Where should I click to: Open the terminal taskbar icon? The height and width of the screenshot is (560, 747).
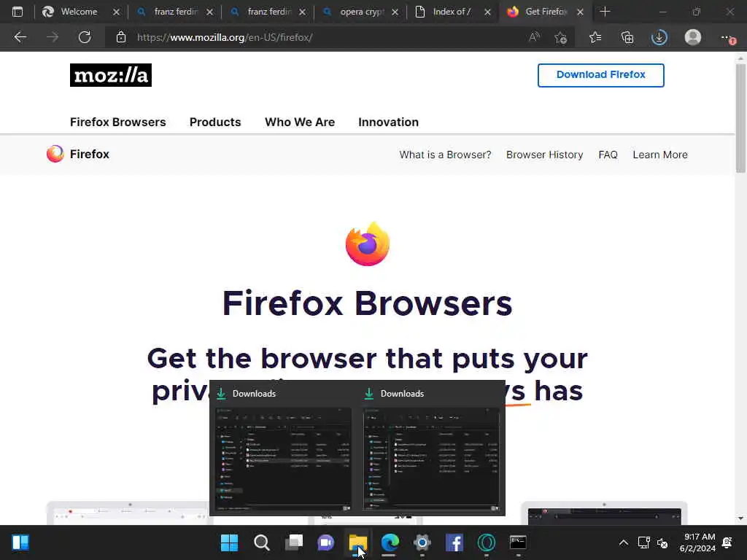[518, 542]
